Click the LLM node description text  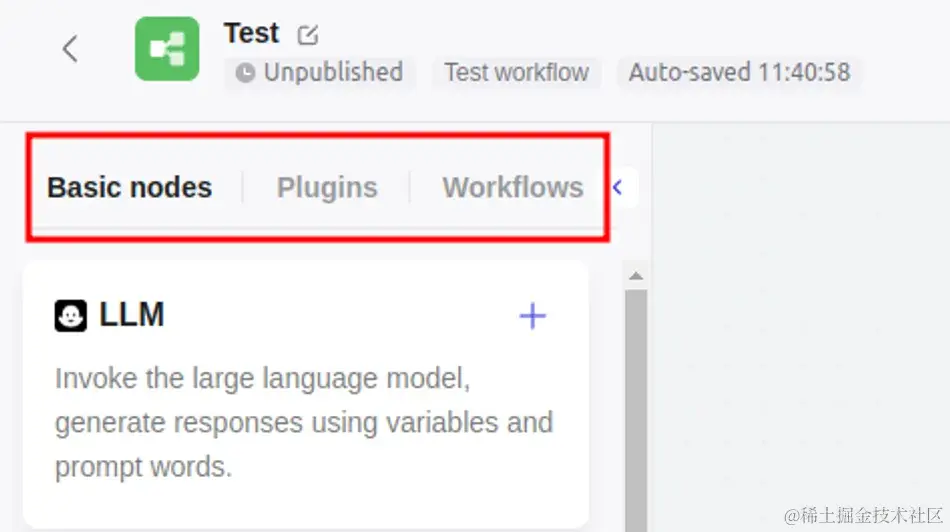click(x=304, y=422)
